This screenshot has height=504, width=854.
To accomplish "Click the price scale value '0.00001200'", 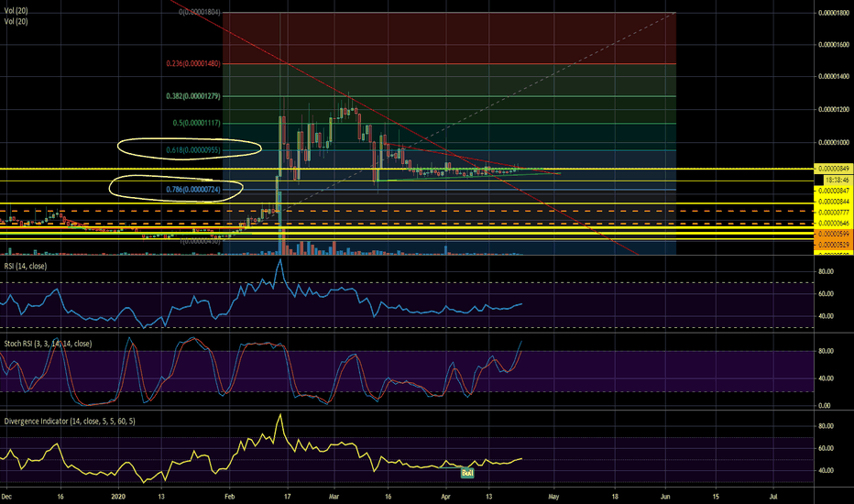I will (834, 110).
